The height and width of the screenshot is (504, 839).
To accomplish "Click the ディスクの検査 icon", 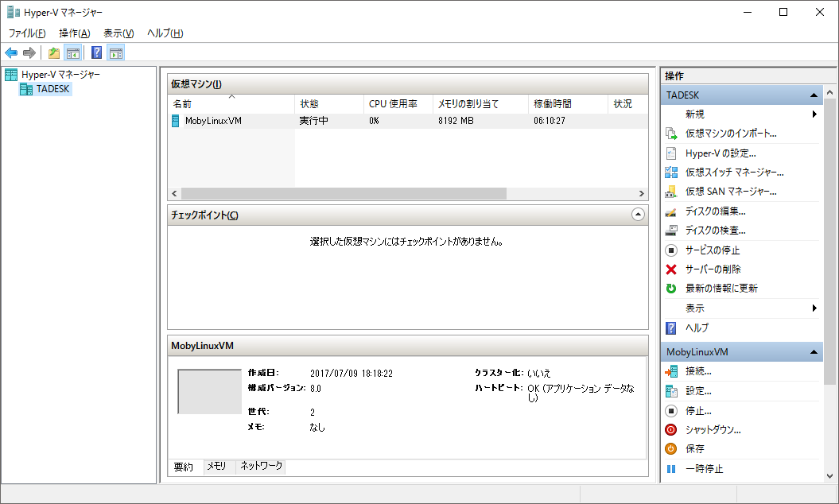I will (671, 231).
